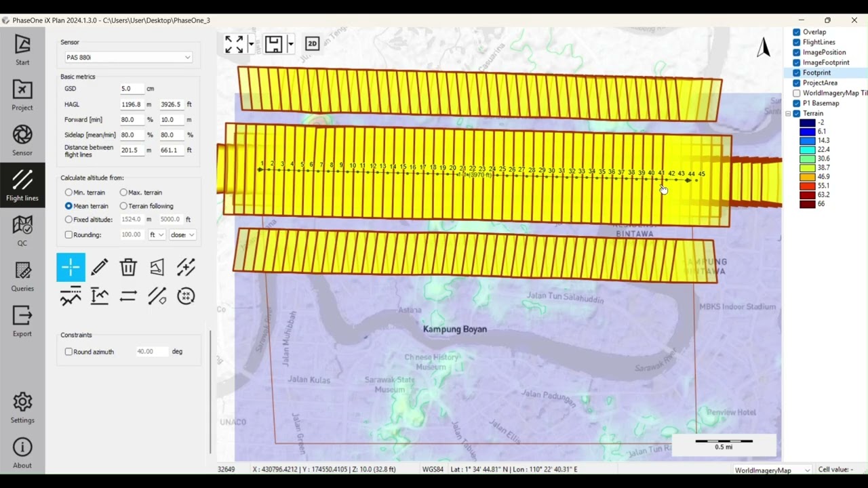868x488 pixels.
Task: Select Fixed altitude radio option
Action: [x=68, y=220]
